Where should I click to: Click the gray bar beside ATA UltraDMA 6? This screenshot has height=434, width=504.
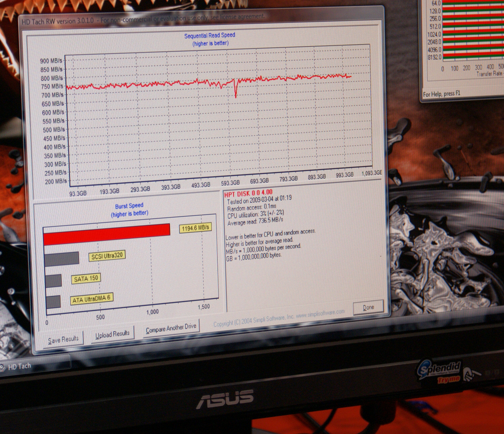pyautogui.click(x=53, y=302)
